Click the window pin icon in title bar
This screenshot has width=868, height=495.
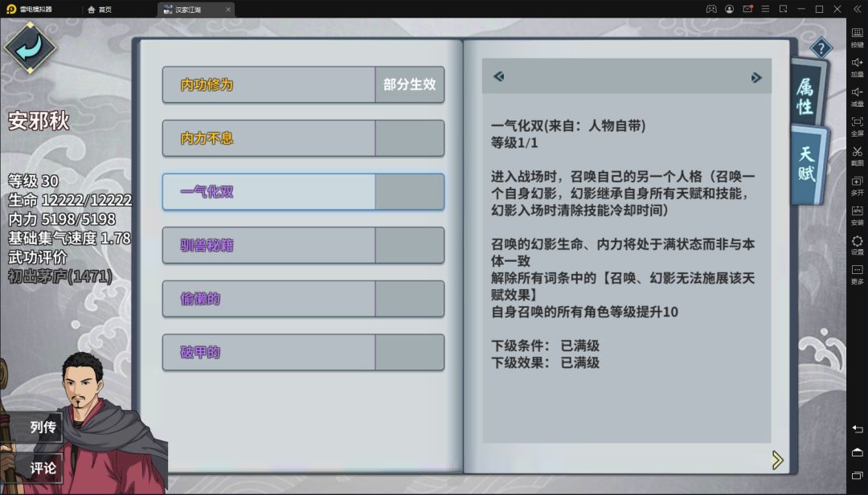click(x=784, y=9)
